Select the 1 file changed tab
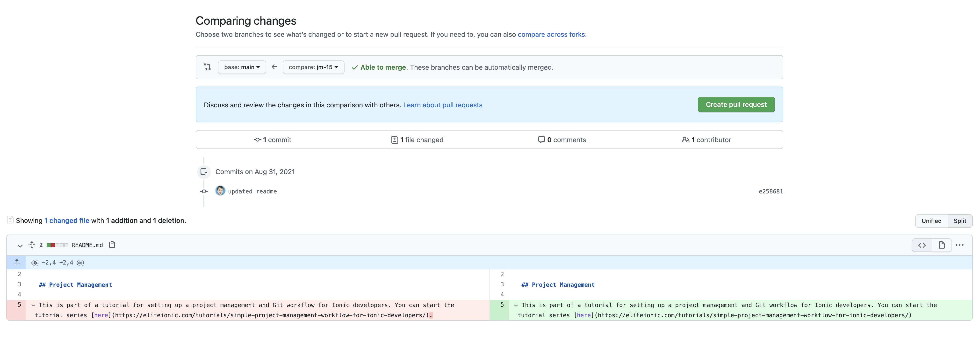Screen dimensions: 980x339 pos(417,140)
